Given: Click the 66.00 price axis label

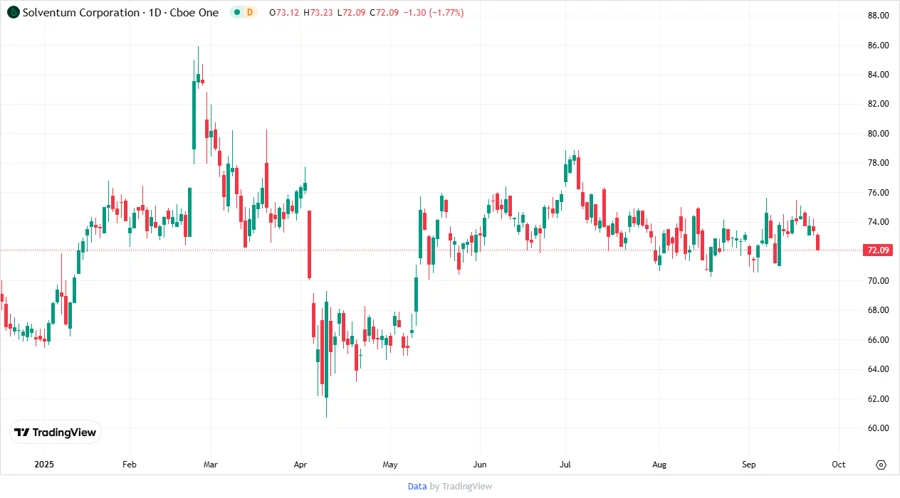Looking at the screenshot, I should tap(878, 340).
